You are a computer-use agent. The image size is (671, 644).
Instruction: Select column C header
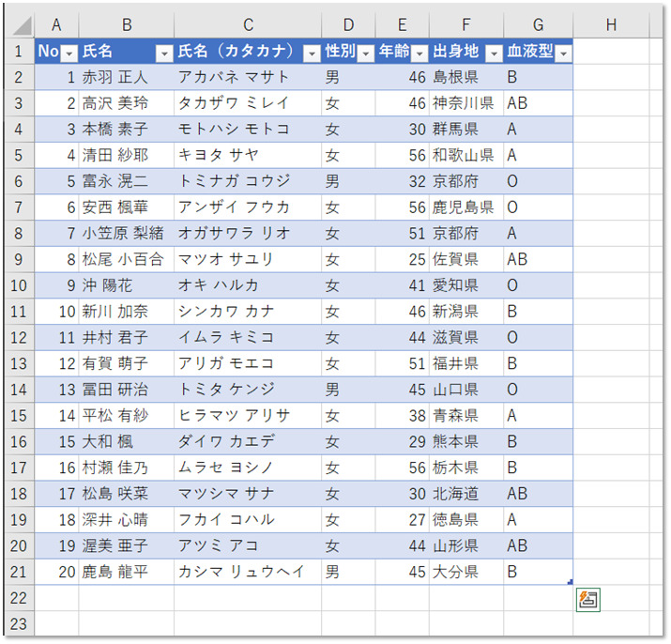[x=248, y=25]
